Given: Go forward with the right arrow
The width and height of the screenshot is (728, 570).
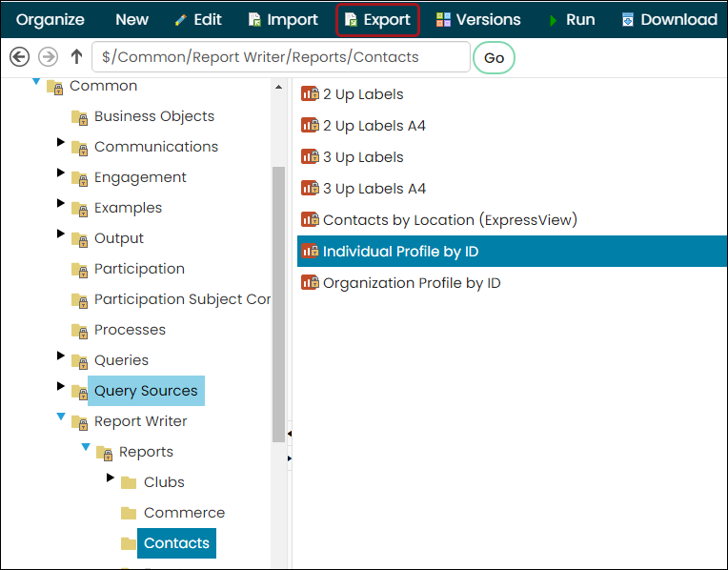Looking at the screenshot, I should tap(49, 57).
